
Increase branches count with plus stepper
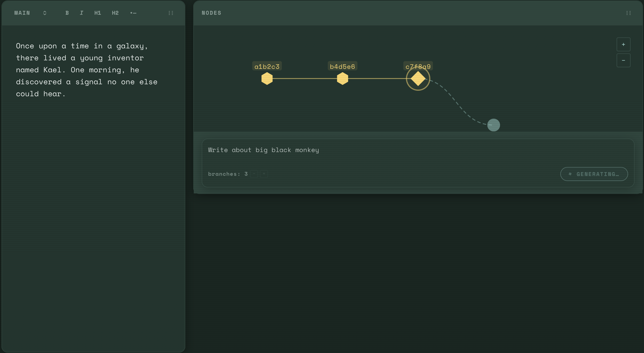[264, 174]
